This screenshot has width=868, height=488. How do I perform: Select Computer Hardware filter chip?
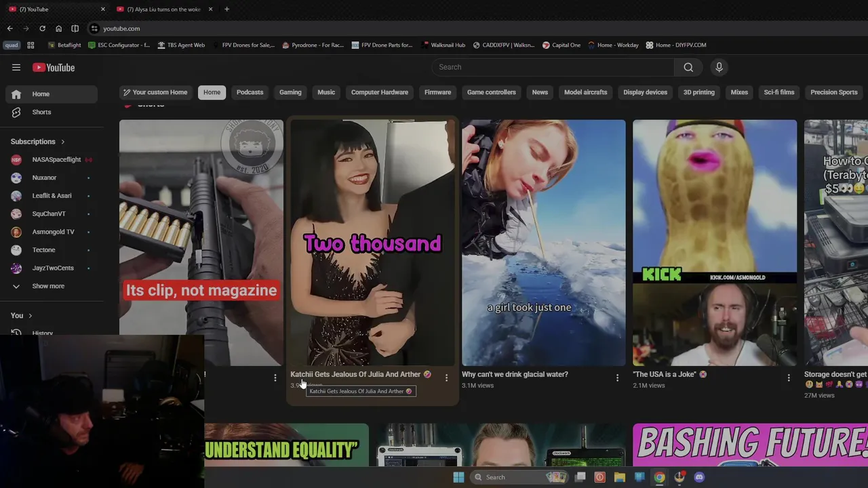pos(380,92)
